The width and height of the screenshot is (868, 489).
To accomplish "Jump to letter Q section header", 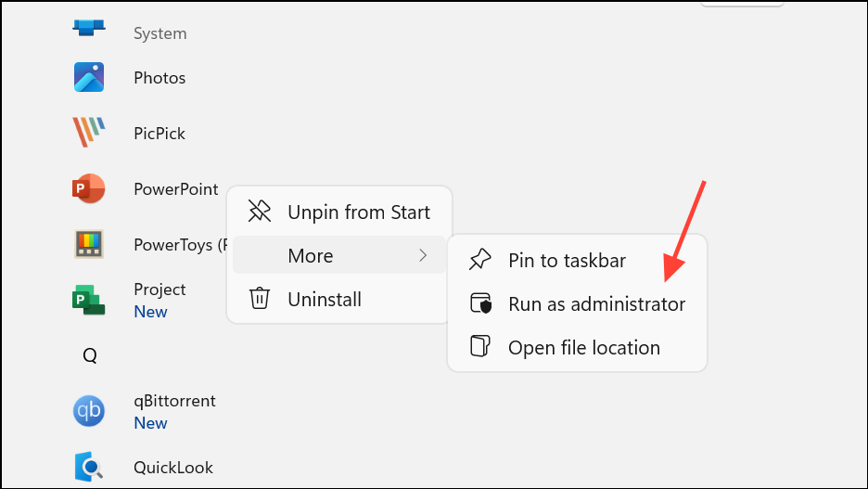I will coord(90,355).
